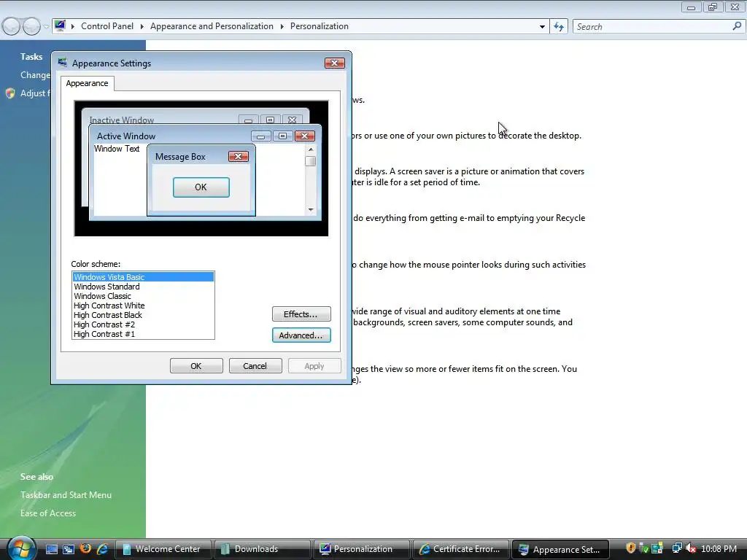Restore down the Personalization window

[713, 7]
